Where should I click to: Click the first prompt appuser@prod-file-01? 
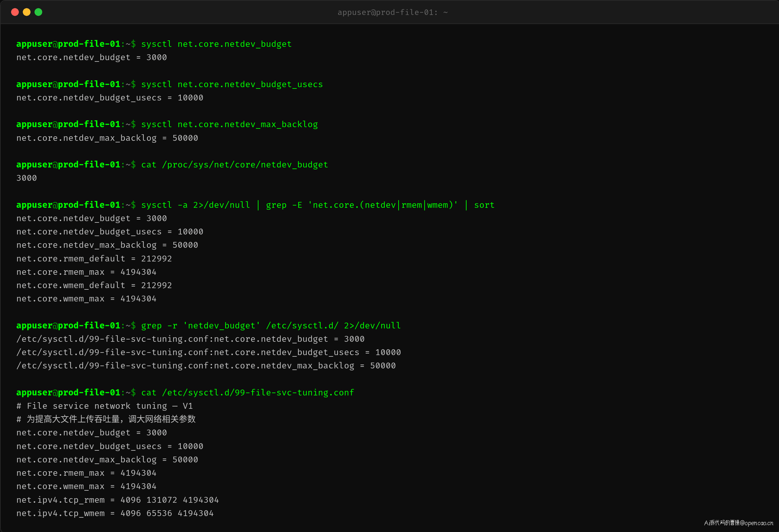click(x=68, y=44)
